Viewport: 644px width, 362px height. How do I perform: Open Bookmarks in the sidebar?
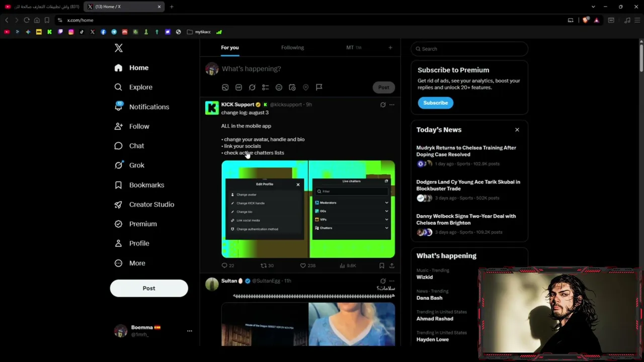point(140,185)
